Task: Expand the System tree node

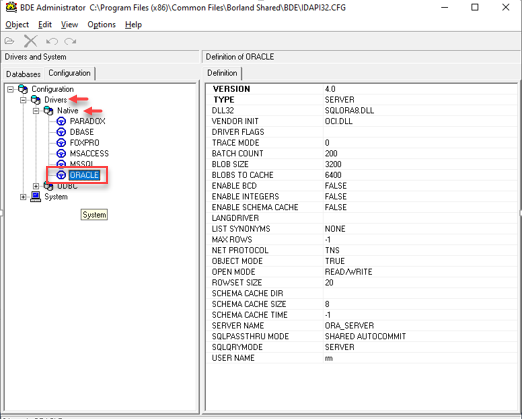Action: 23,197
